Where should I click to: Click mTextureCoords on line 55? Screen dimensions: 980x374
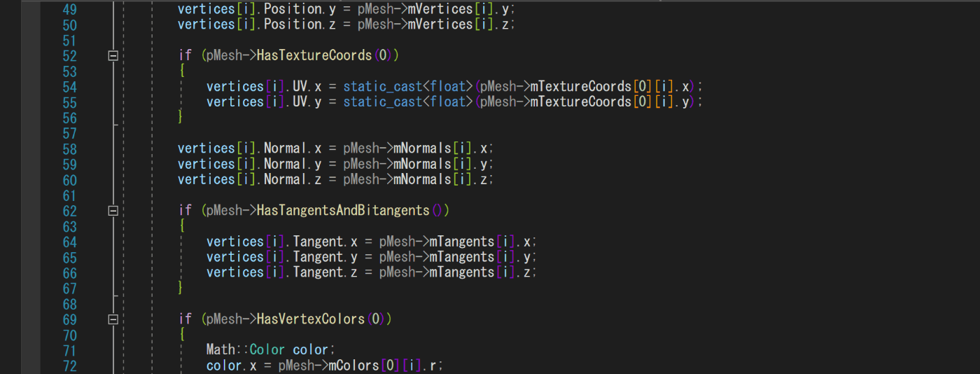coord(580,102)
